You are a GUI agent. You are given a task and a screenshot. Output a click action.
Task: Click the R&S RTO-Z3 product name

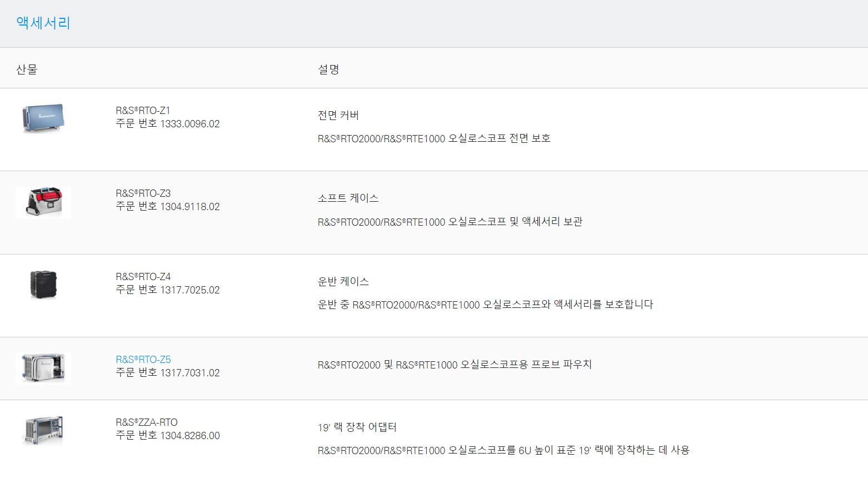pyautogui.click(x=143, y=193)
